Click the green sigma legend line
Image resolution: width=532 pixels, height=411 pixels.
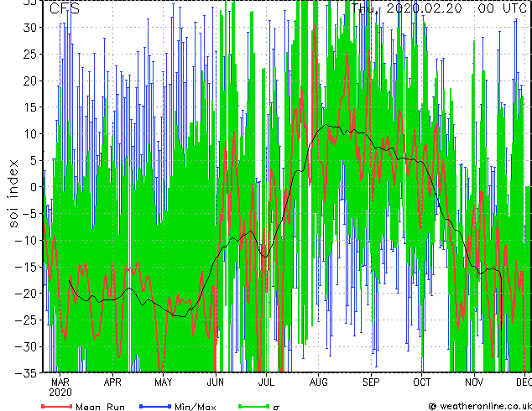coord(254,406)
